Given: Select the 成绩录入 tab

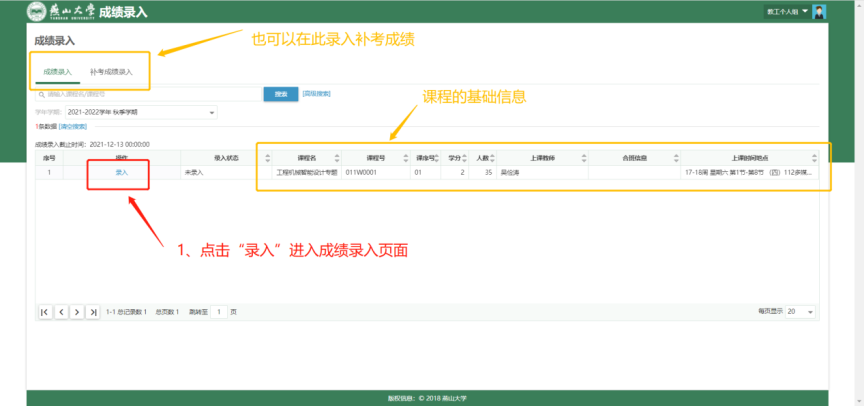Looking at the screenshot, I should (58, 72).
